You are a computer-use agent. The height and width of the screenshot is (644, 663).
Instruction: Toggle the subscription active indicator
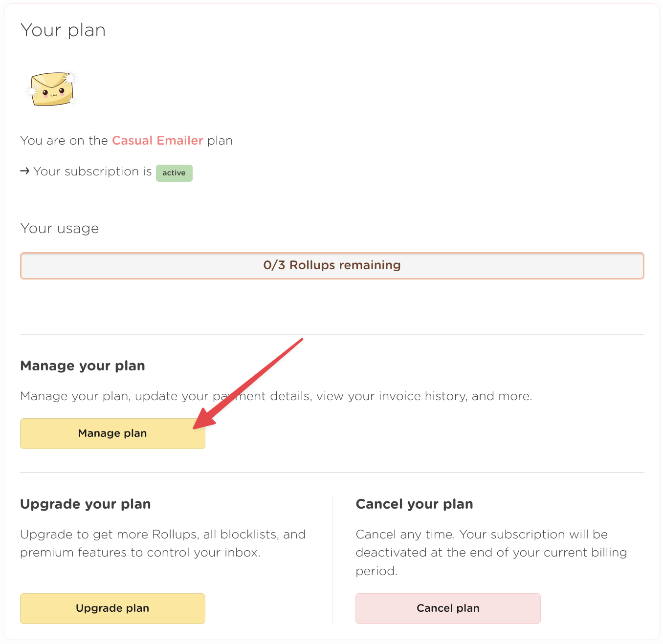coord(174,173)
